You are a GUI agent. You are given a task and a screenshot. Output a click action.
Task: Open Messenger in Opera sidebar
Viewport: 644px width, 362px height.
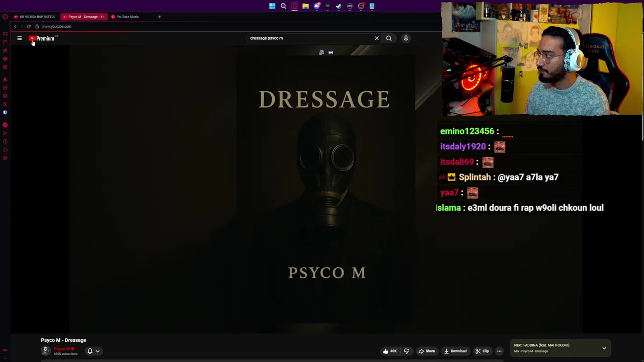point(5,87)
